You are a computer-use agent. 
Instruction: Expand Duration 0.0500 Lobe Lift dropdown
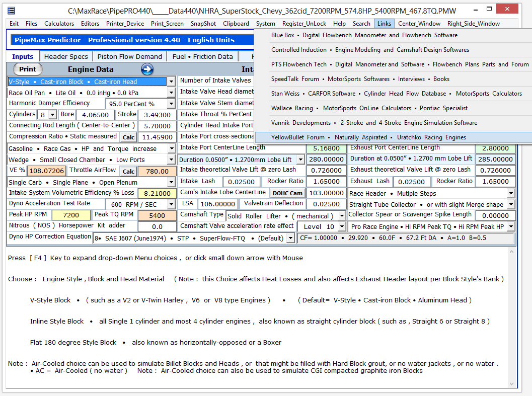pos(301,160)
